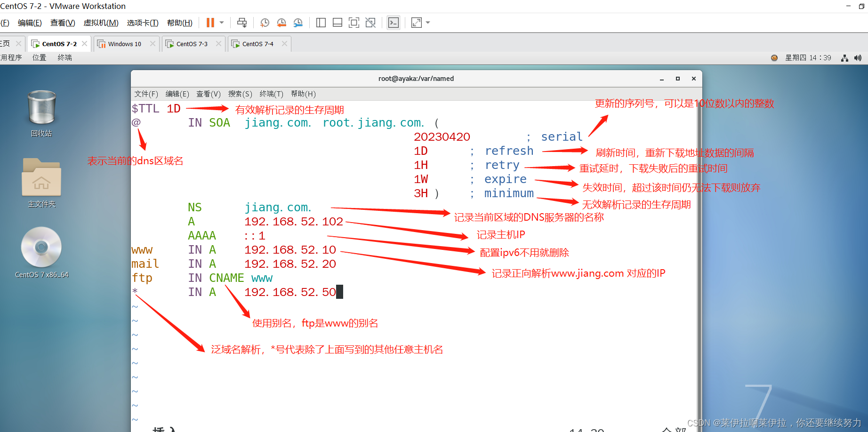The image size is (868, 432).
Task: Open VMware 帮助(H) menu
Action: (180, 23)
